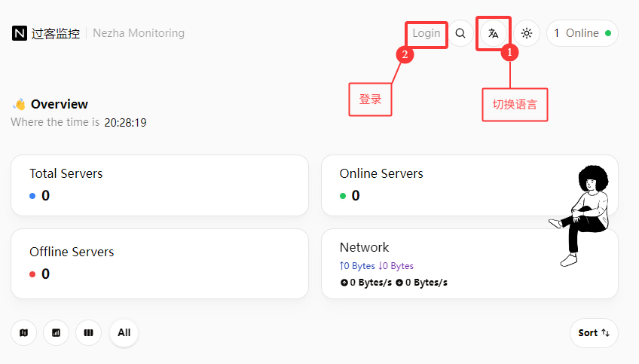This screenshot has height=364, width=639.
Task: Select the All group tab
Action: [x=124, y=332]
